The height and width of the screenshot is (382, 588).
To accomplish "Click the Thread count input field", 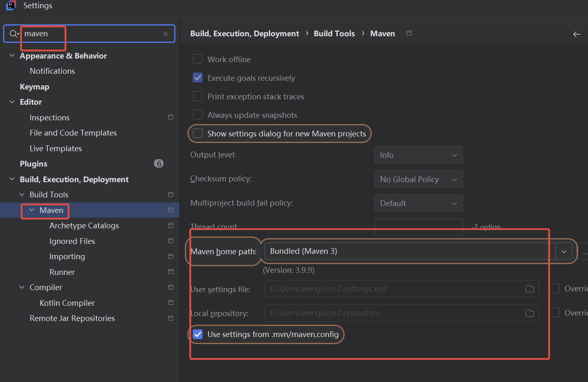I will point(418,227).
